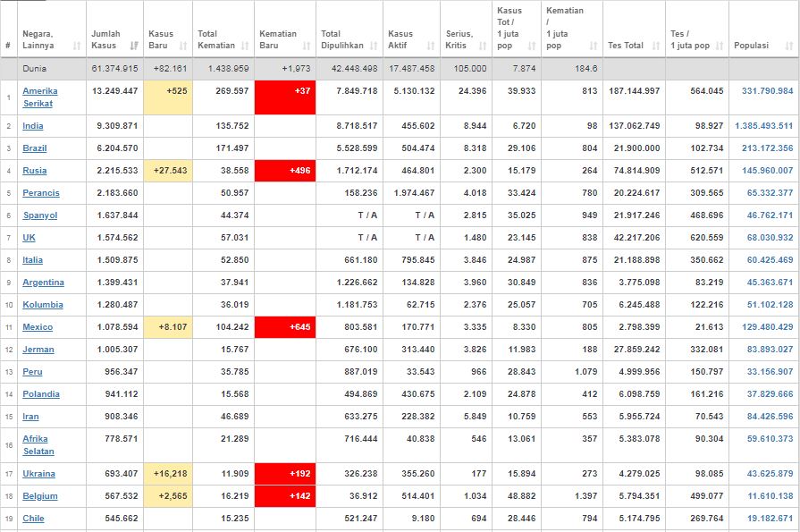The height and width of the screenshot is (532, 800).
Task: Click the red +37 new deaths cell
Action: [x=285, y=97]
